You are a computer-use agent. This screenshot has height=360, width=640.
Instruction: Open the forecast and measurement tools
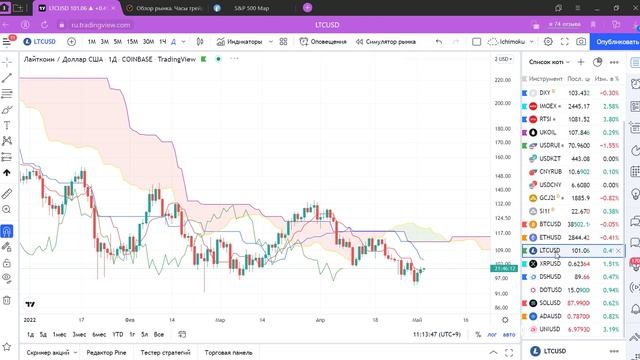(7, 157)
